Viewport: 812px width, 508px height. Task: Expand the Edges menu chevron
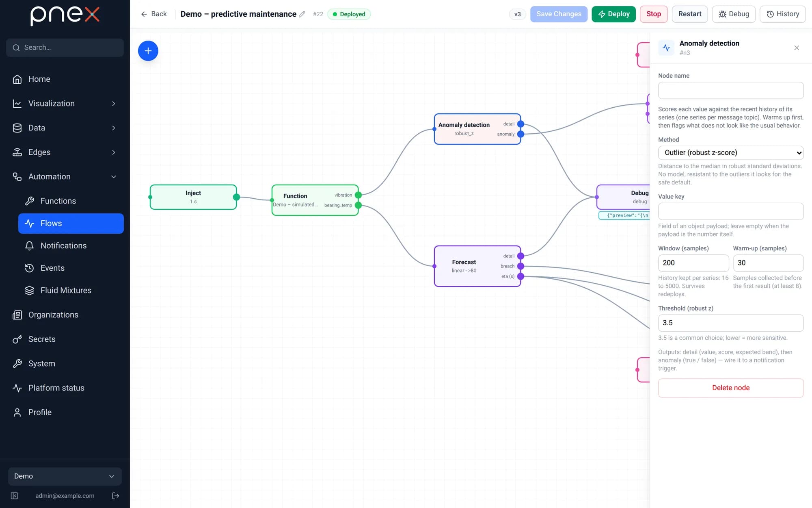pos(114,152)
